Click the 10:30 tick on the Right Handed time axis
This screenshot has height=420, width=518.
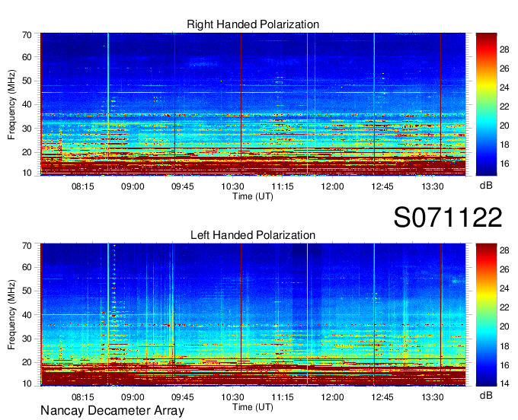click(x=232, y=186)
